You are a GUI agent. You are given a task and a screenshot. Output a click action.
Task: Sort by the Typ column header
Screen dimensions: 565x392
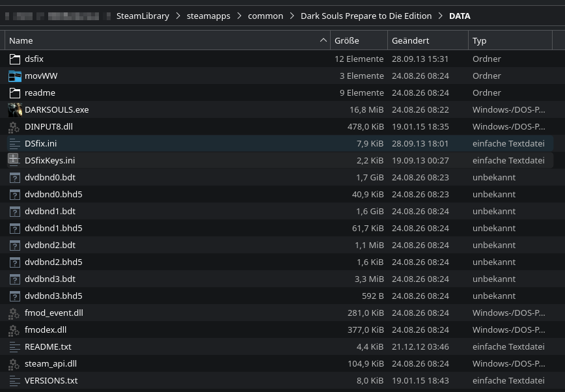coord(510,40)
